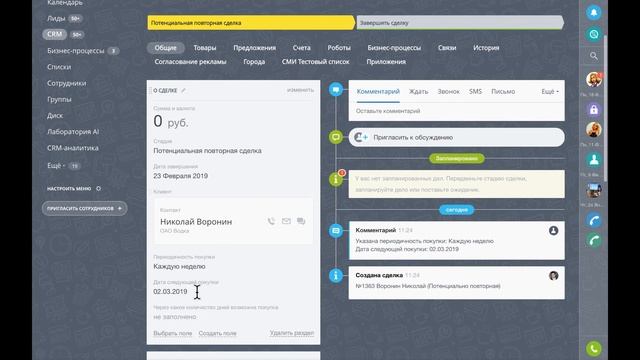Image resolution: width=640 pixels, height=360 pixels.
Task: Open the Связи tab
Action: (447, 48)
